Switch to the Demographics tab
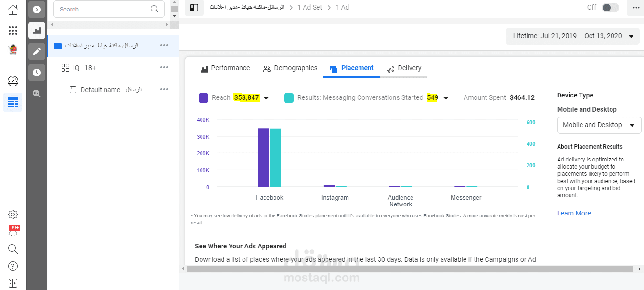The image size is (644, 290). pyautogui.click(x=290, y=68)
